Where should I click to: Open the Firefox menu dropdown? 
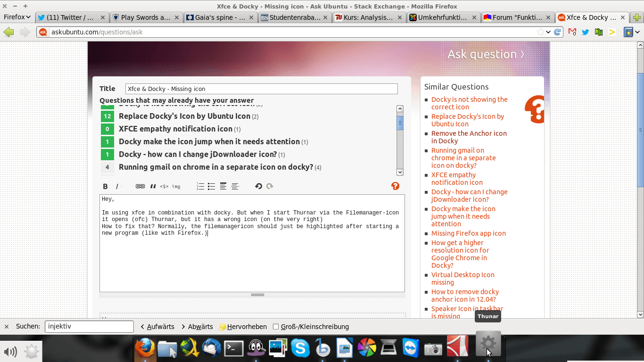(17, 17)
